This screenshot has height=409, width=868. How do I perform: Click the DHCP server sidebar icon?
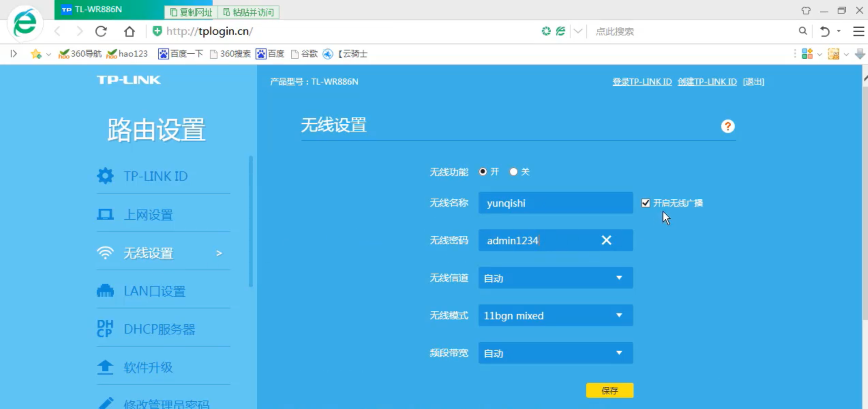(x=105, y=328)
